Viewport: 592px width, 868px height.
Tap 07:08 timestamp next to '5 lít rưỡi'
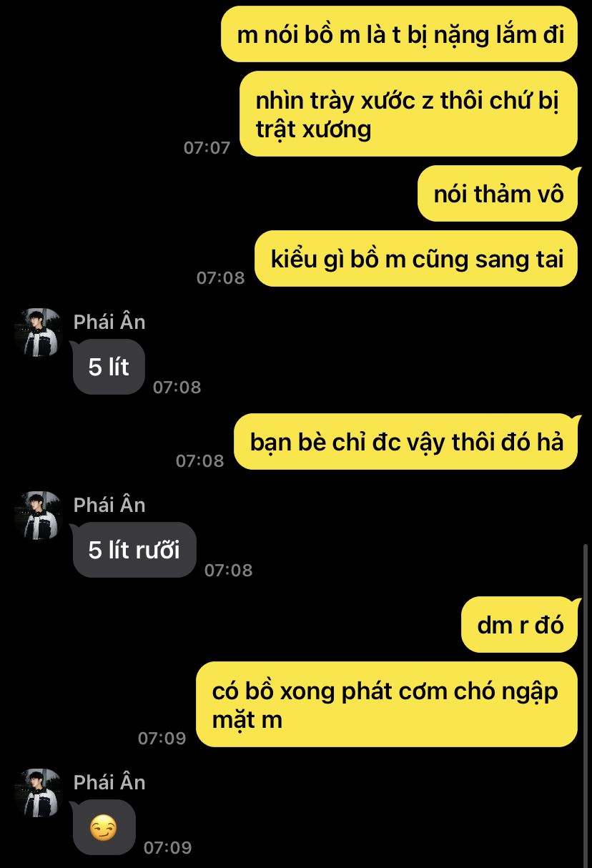coord(229,571)
